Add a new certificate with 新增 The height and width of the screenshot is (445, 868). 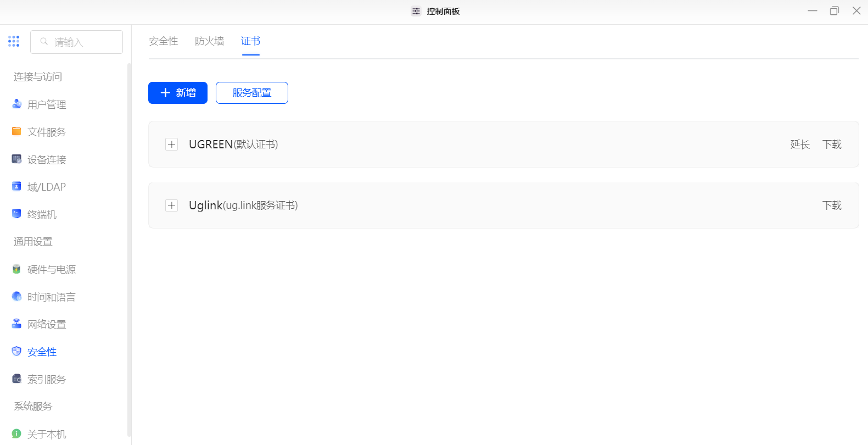(178, 93)
